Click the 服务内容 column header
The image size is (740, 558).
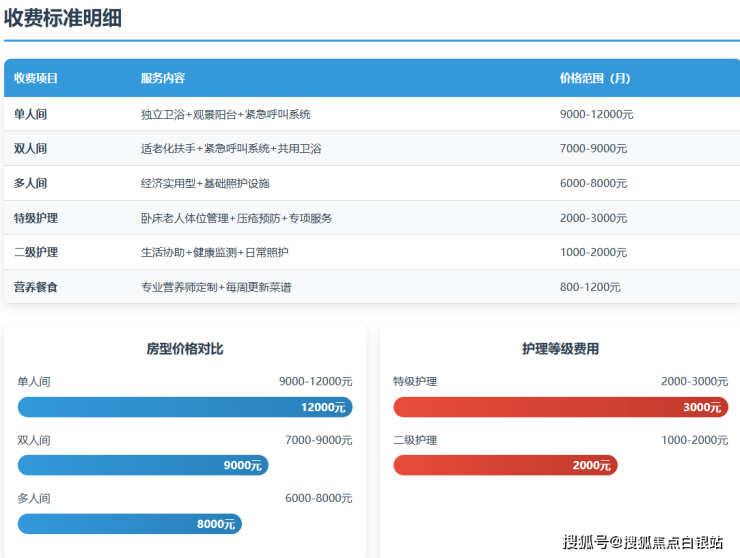click(163, 78)
